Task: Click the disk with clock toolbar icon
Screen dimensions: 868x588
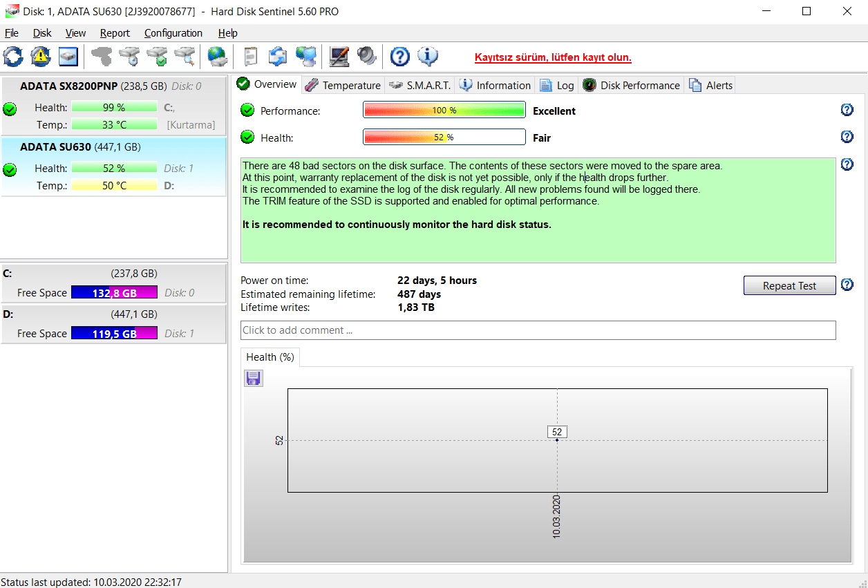Action: 129,57
